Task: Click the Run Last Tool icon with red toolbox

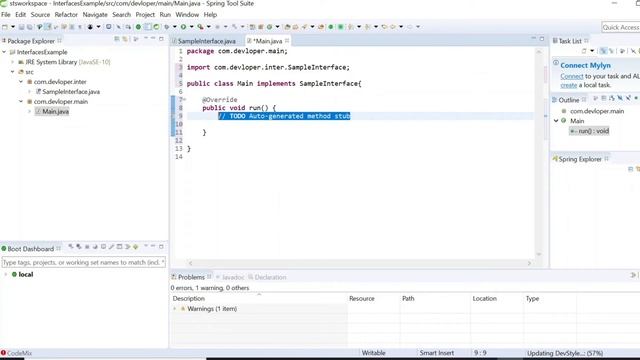Action: coord(200,27)
